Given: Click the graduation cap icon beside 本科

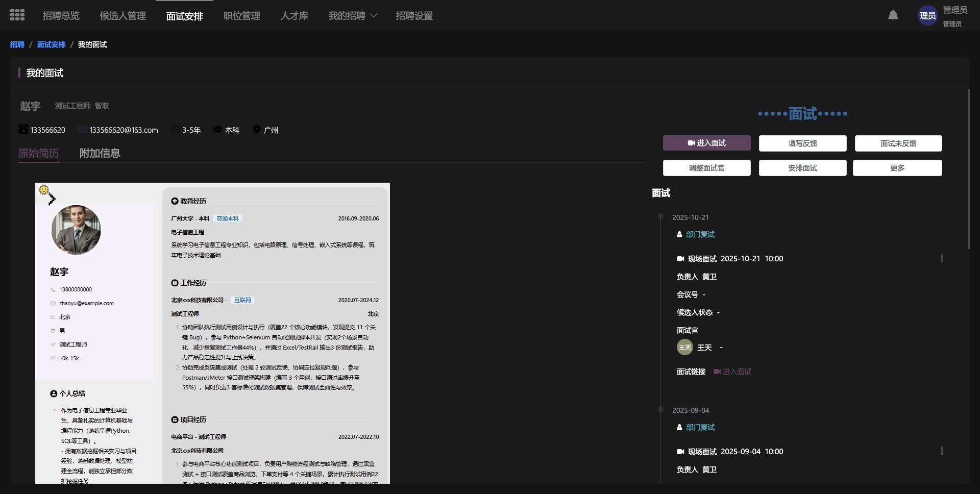Looking at the screenshot, I should (x=217, y=130).
